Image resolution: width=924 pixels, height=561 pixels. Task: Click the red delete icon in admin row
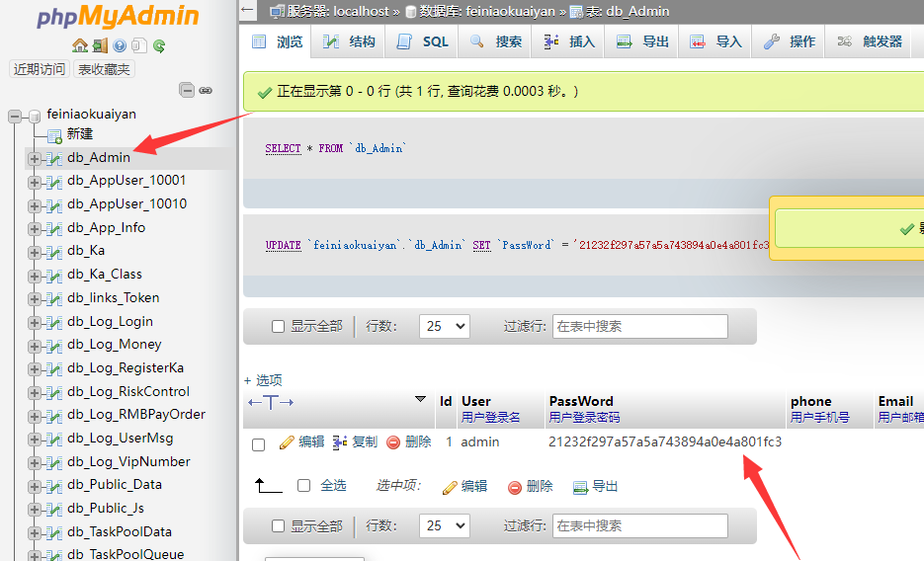pos(393,442)
